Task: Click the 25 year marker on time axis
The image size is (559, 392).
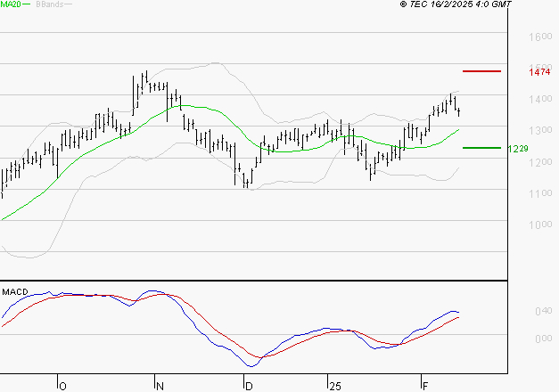Action: pos(334,387)
